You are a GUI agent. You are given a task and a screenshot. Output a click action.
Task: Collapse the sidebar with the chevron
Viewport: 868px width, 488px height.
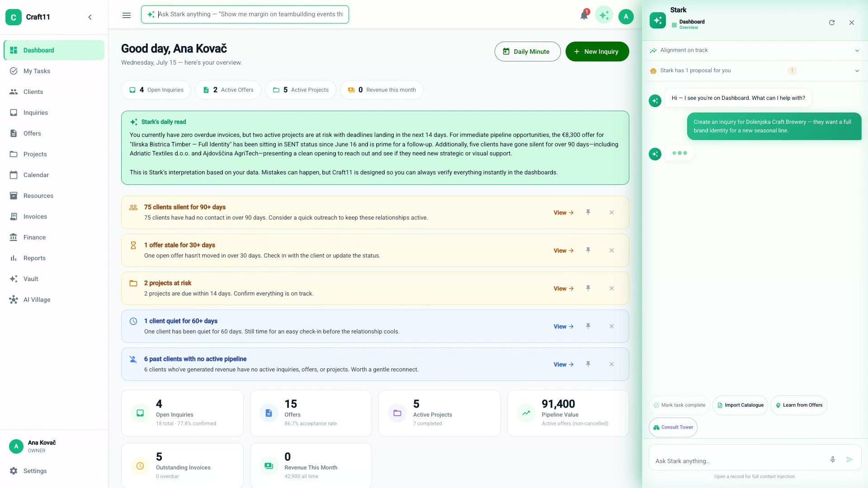tap(90, 17)
